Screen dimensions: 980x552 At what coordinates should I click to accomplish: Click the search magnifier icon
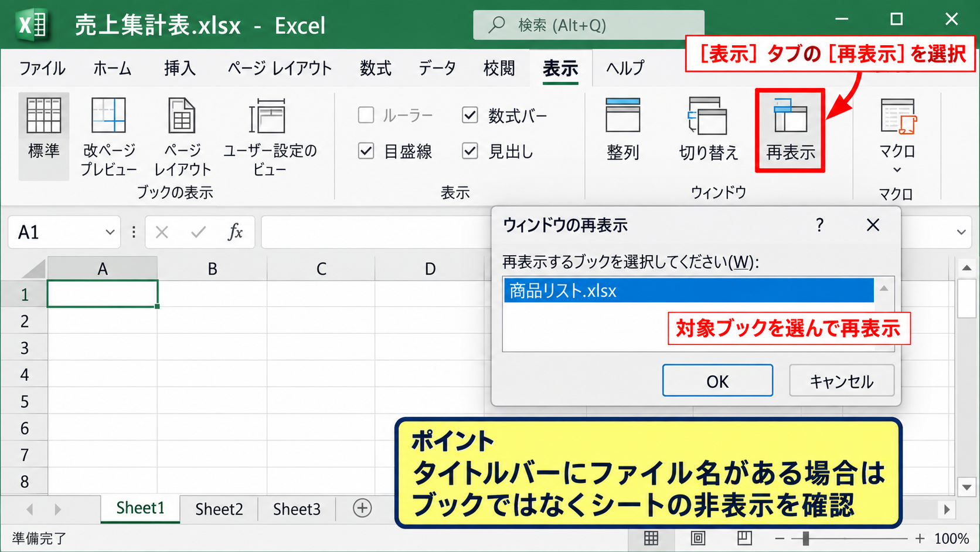[x=497, y=25]
